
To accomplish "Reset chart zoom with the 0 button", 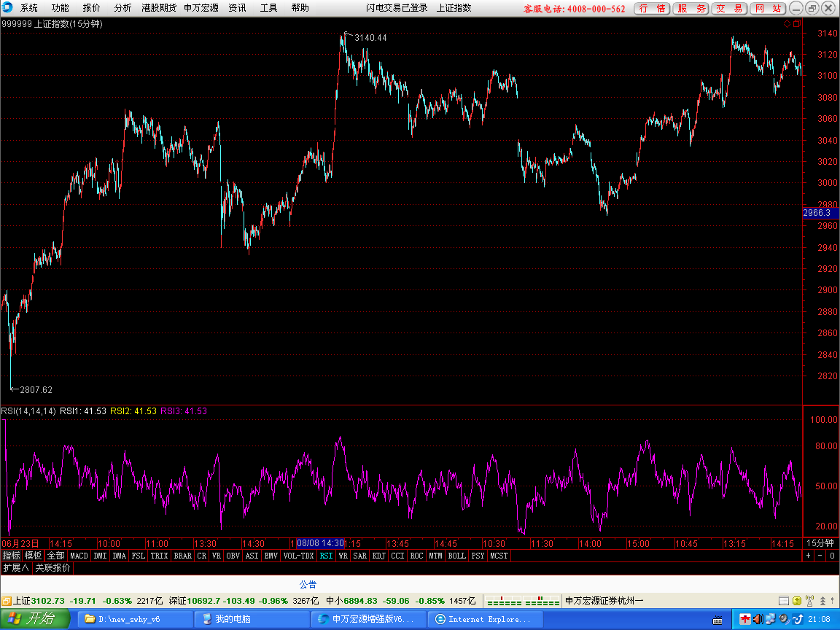I will (x=832, y=556).
